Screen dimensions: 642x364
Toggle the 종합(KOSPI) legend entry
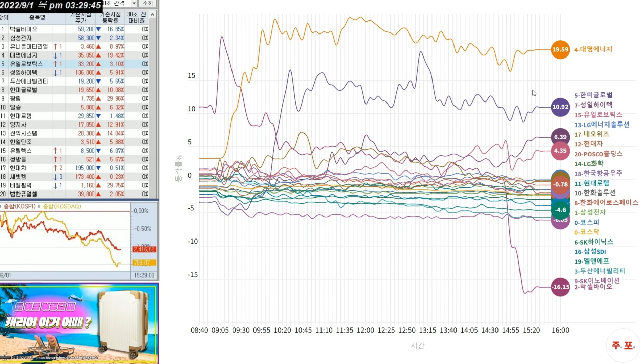coord(18,206)
